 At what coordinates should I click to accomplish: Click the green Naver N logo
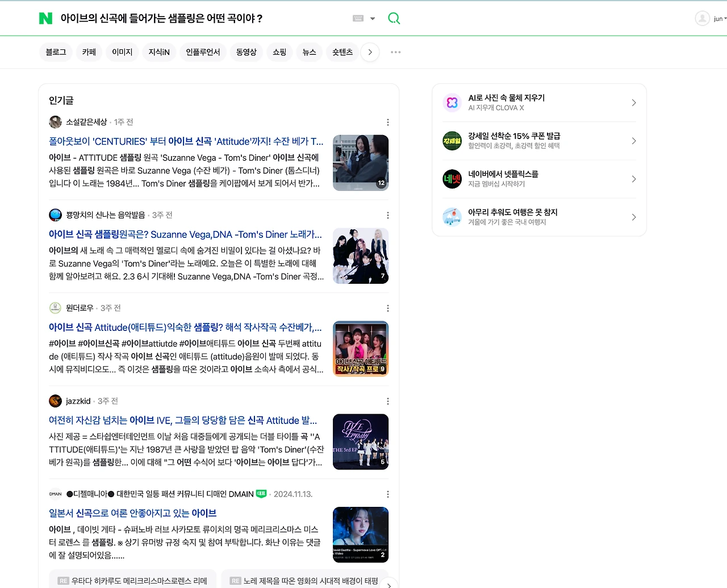45,19
